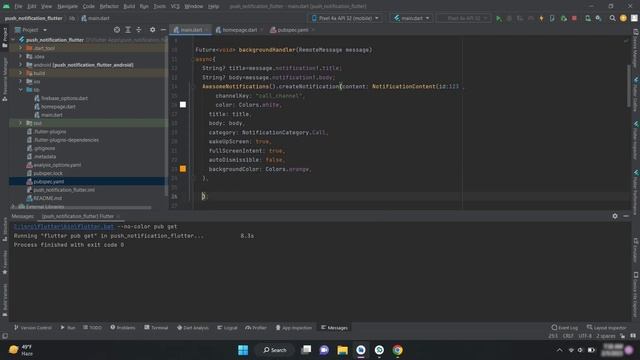The width and height of the screenshot is (640, 360).
Task: Open Task View icon on taskbar
Action: (x=306, y=350)
